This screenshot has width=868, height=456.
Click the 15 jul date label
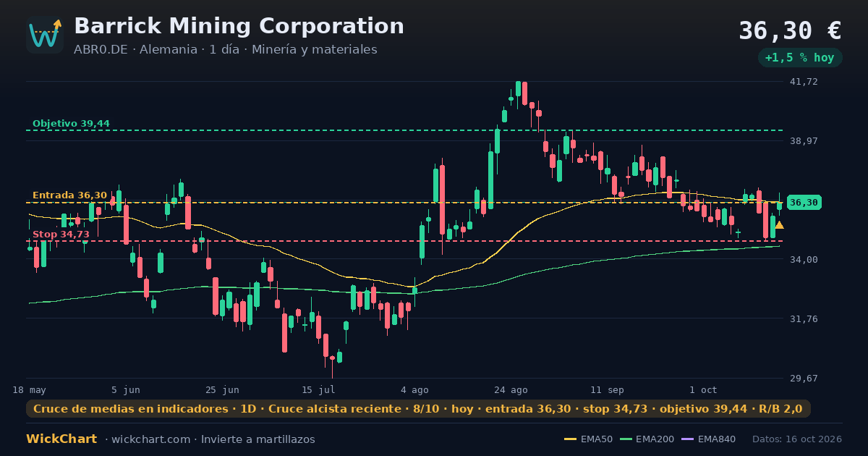(x=318, y=390)
